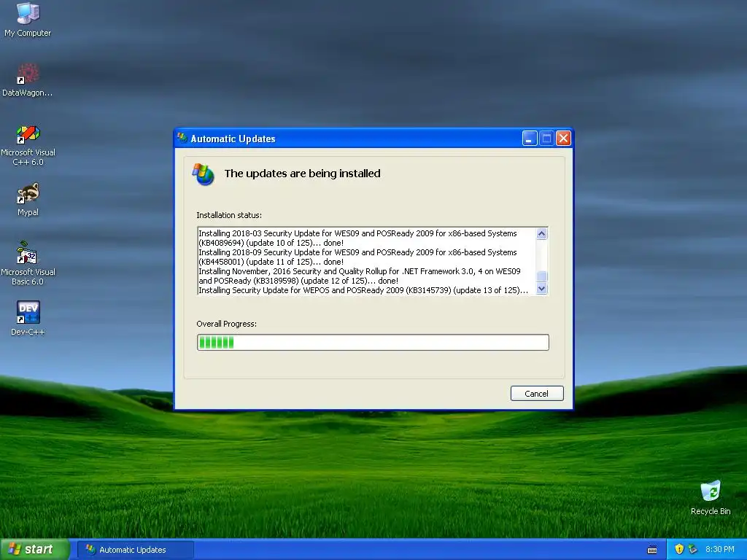
Task: Select the DataWagon desktop shortcut
Action: coord(28,79)
